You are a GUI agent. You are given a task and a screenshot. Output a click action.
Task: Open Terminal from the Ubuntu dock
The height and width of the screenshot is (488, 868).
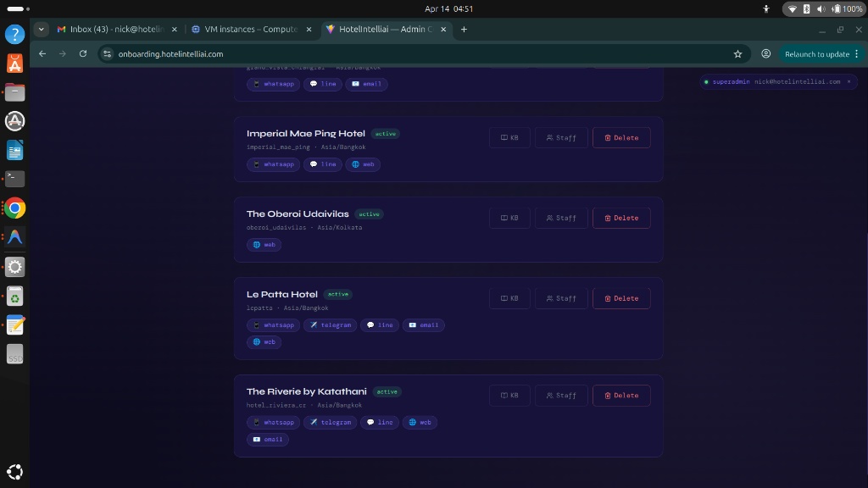coord(14,179)
